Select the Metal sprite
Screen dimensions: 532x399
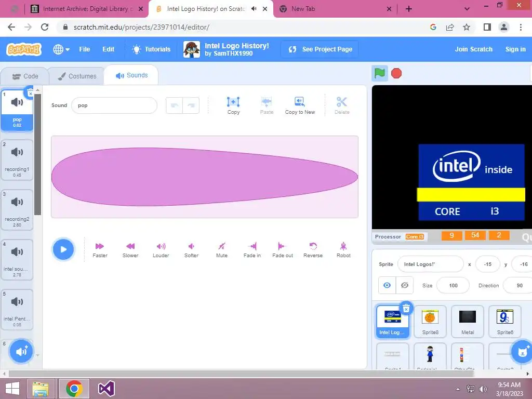tap(467, 321)
